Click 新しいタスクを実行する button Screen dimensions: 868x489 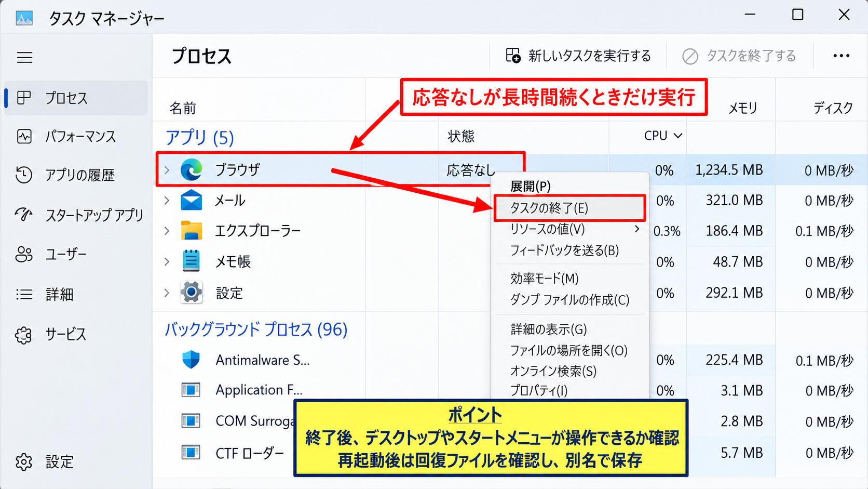pos(578,56)
